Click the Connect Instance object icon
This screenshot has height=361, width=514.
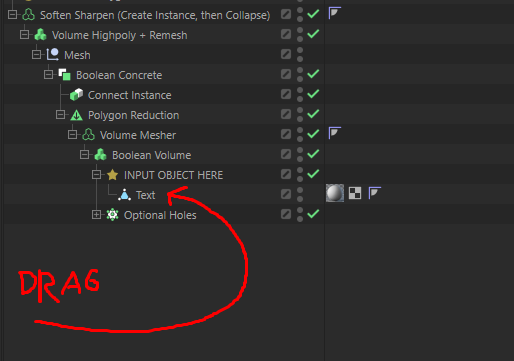pos(77,95)
